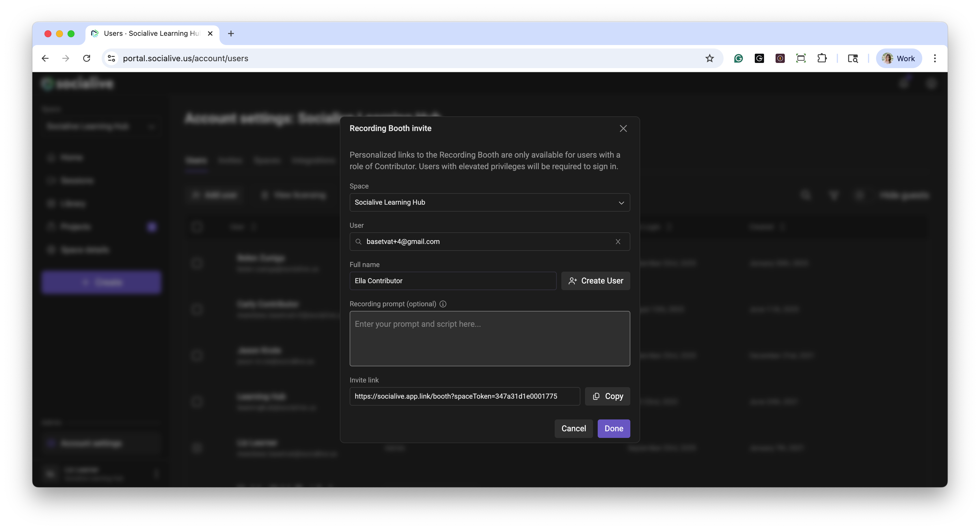View site information icon in address bar

tap(111, 58)
